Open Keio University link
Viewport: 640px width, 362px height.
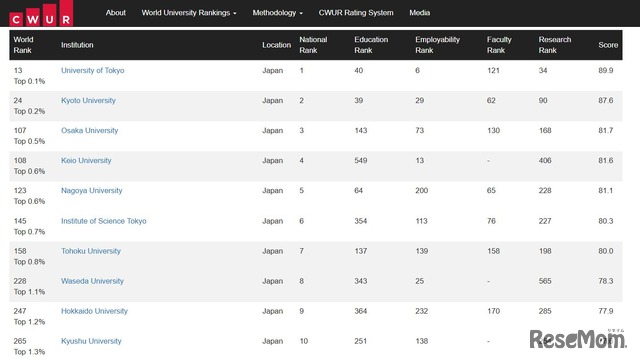86,160
